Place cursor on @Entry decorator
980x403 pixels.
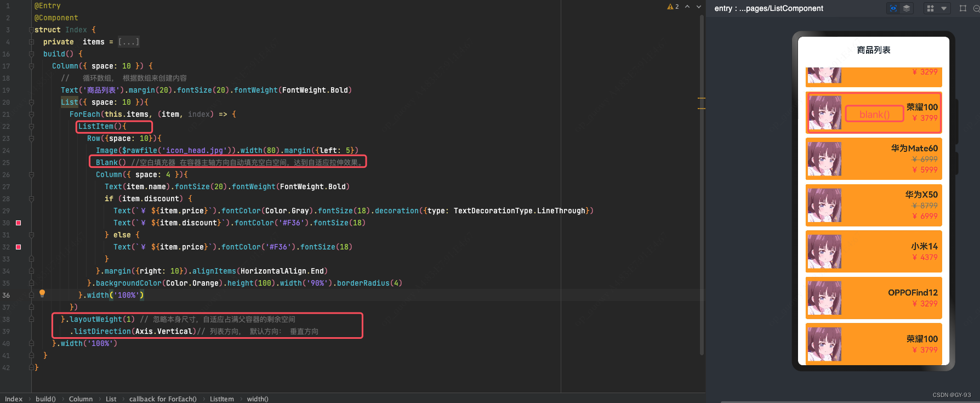(x=48, y=5)
